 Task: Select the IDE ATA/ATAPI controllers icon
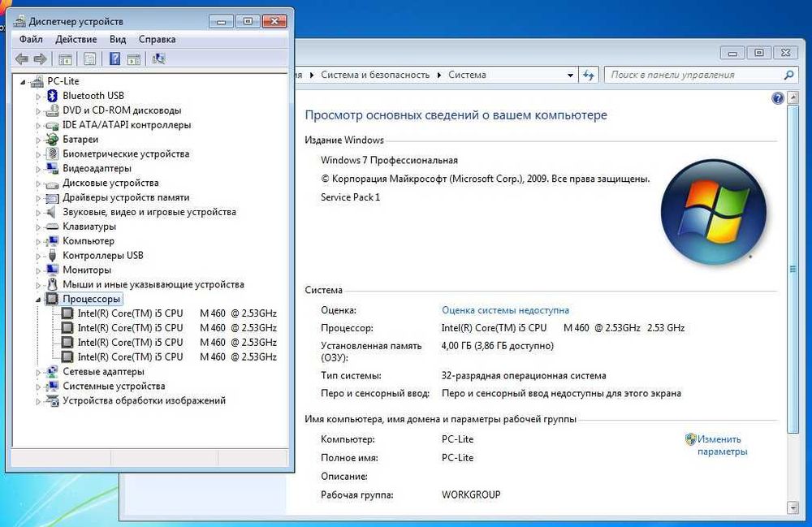click(x=52, y=125)
